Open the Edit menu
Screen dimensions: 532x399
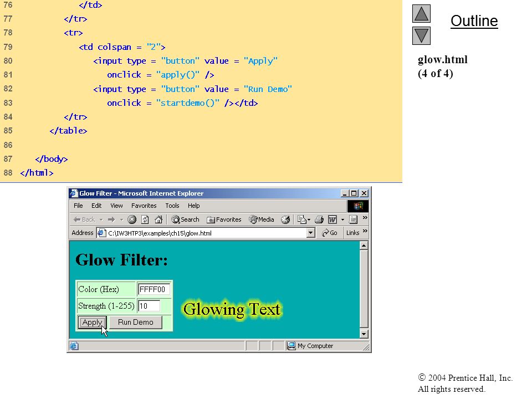[96, 206]
